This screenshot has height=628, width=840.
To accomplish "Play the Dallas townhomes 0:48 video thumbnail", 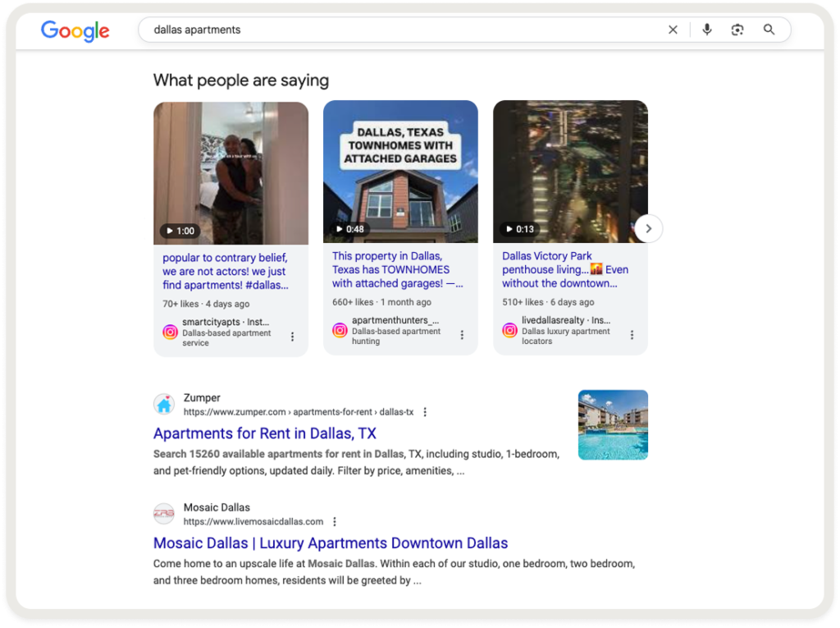I will coord(400,172).
